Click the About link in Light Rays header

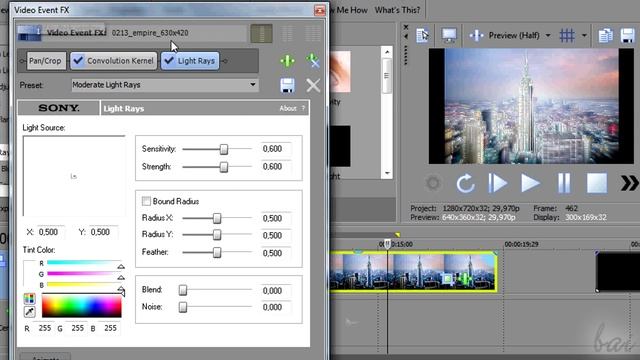click(x=288, y=108)
